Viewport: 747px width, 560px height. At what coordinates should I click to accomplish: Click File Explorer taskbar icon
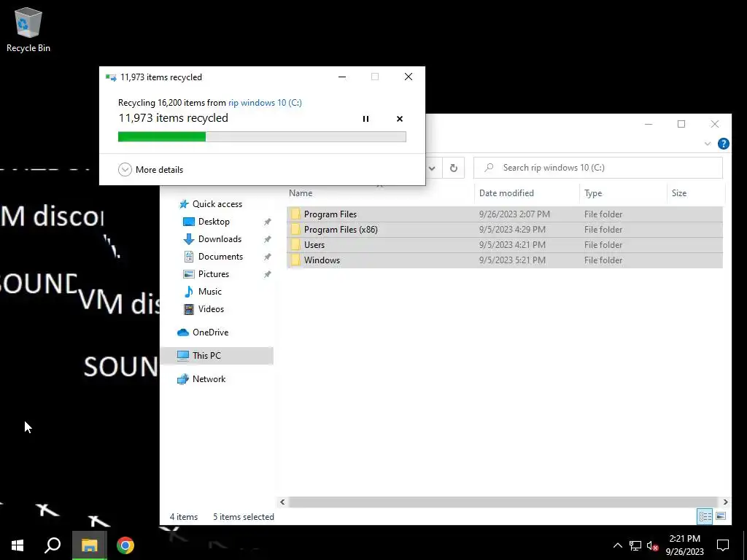point(89,545)
